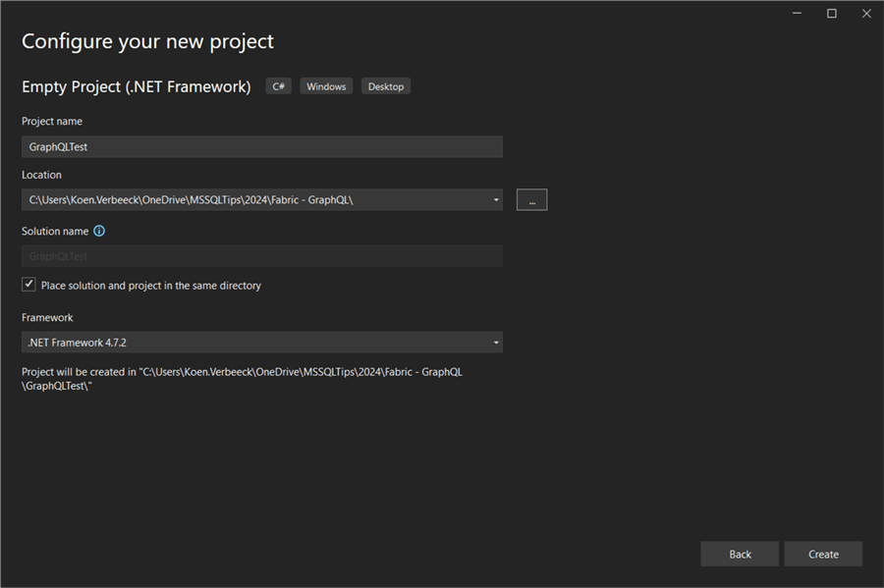Click the Empty Project (.NET Framework) title
This screenshot has width=884, height=588.
[137, 86]
